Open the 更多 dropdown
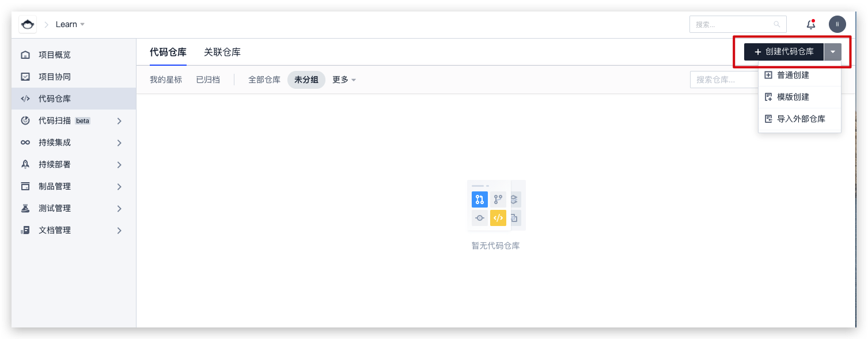 coord(344,80)
